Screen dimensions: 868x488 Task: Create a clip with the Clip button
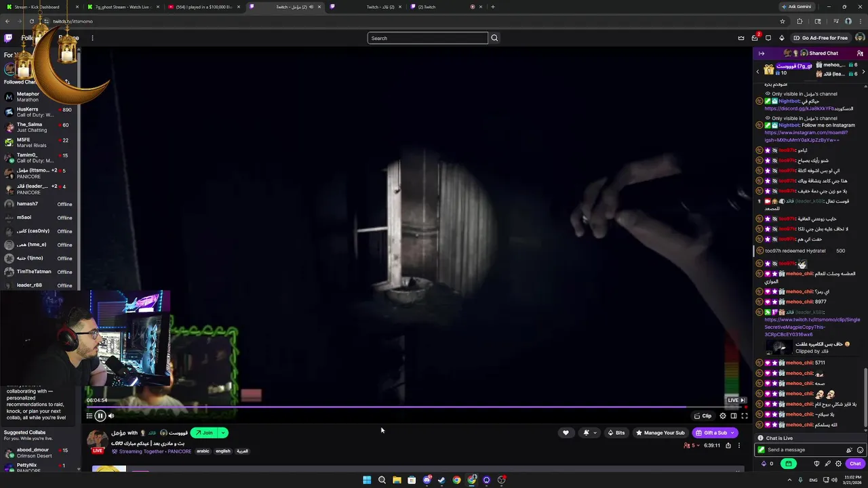pyautogui.click(x=703, y=415)
